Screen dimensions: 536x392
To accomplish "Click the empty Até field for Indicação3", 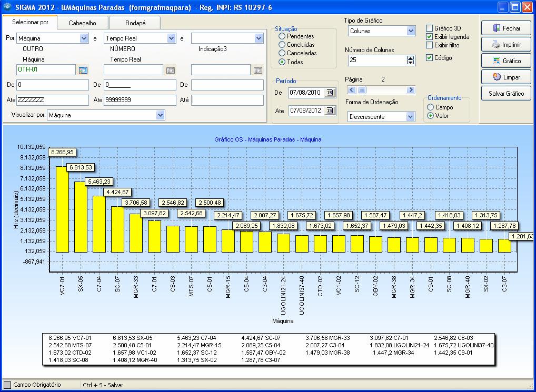I will 227,100.
